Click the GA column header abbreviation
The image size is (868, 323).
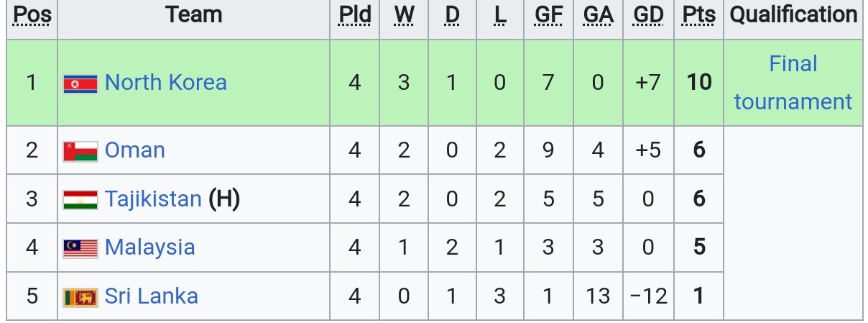point(598,15)
